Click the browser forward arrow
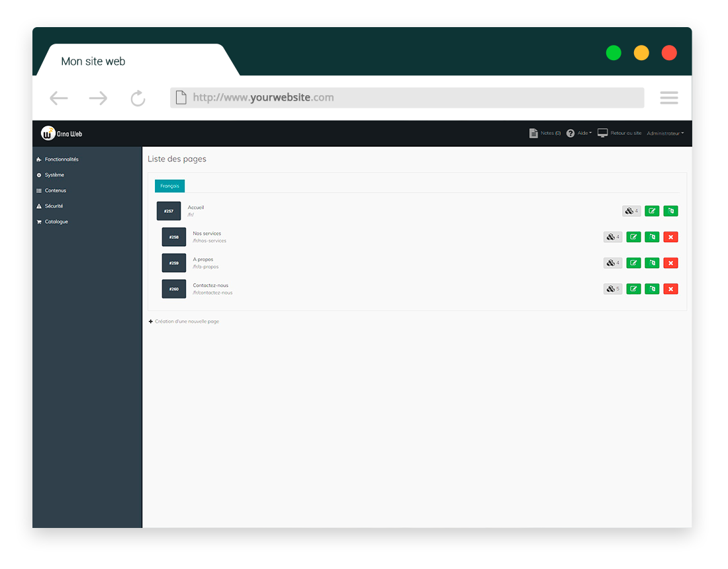This screenshot has width=728, height=569. coord(98,98)
